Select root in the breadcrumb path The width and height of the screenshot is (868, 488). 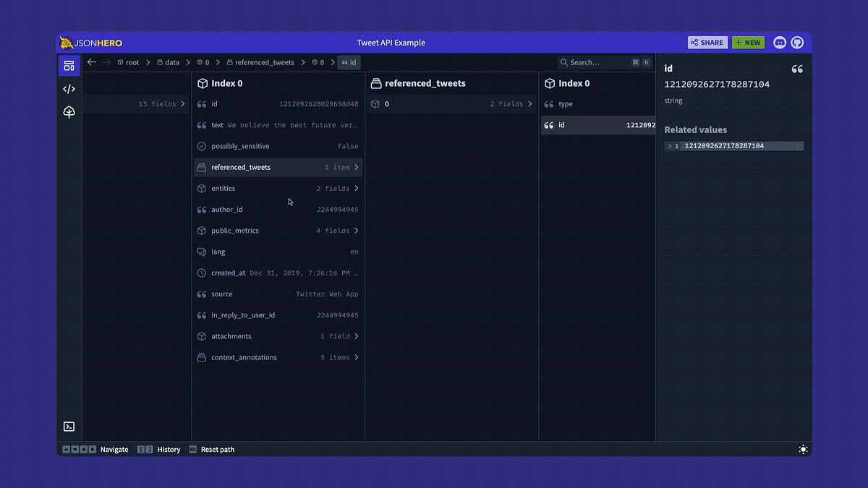pos(132,62)
